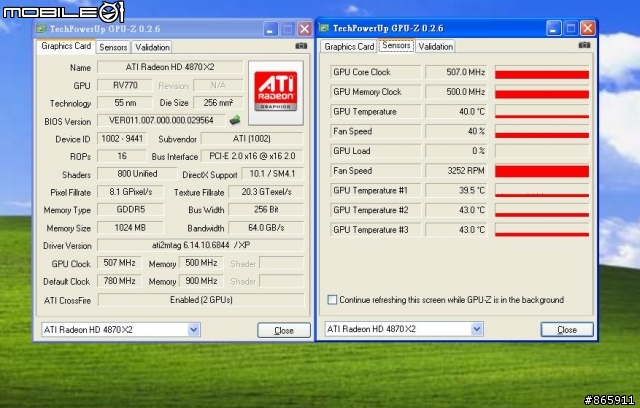Click Close button in Sensors window
Image resolution: width=640 pixels, height=408 pixels.
pyautogui.click(x=567, y=329)
